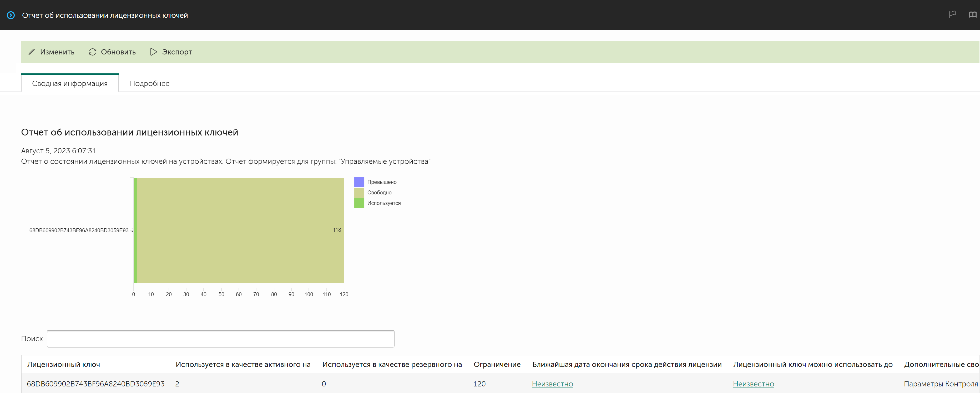The height and width of the screenshot is (393, 980).
Task: Click the Используется legend label
Action: coord(384,203)
